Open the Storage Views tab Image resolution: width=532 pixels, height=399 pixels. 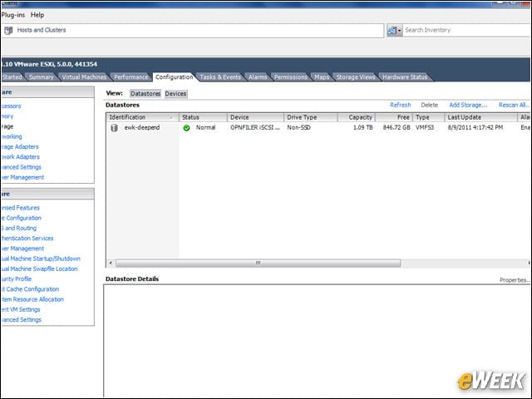pos(356,77)
